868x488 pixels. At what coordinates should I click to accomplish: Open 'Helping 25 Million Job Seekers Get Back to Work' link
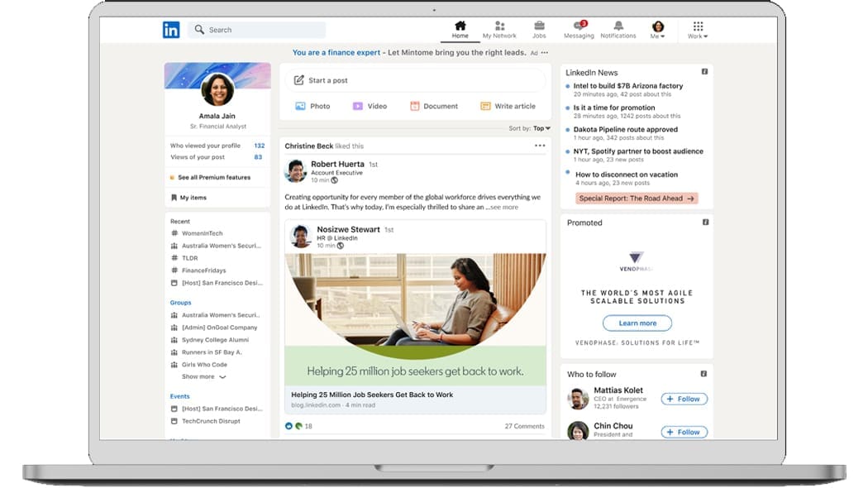(x=372, y=395)
